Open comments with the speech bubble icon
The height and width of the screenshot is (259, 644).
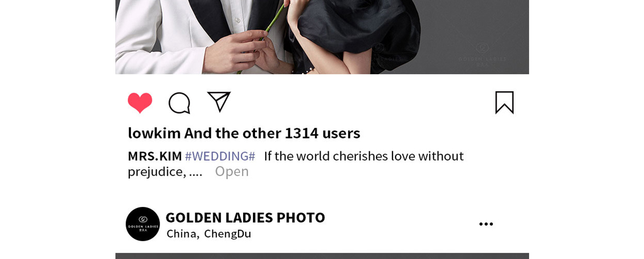click(179, 103)
